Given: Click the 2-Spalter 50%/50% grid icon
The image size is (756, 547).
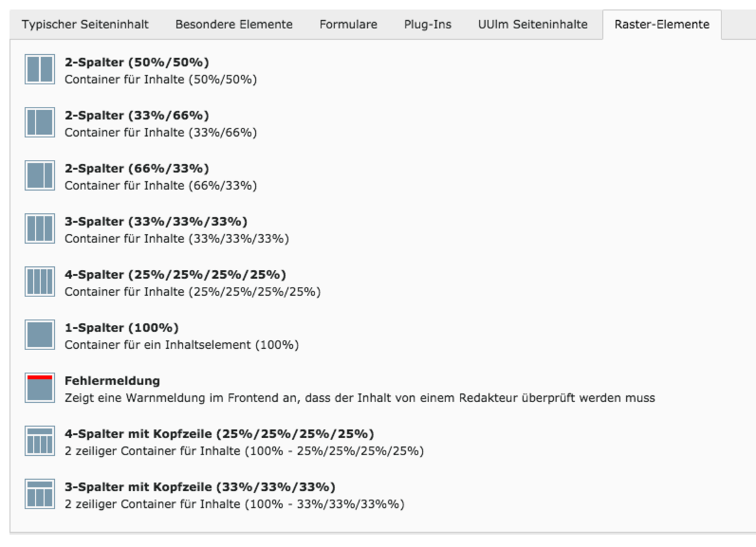Looking at the screenshot, I should 40,69.
